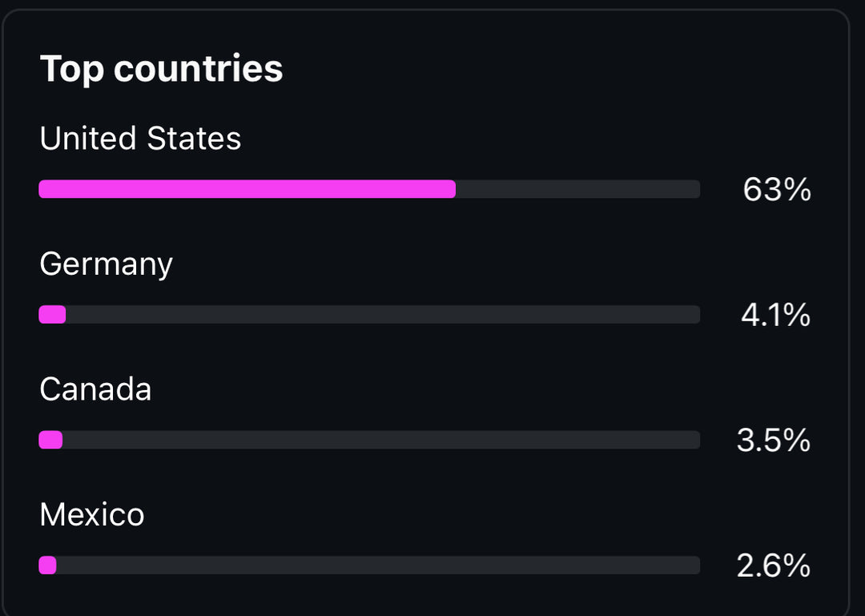Click the 63% value for United States
Viewport: 865px width, 616px height.
776,191
